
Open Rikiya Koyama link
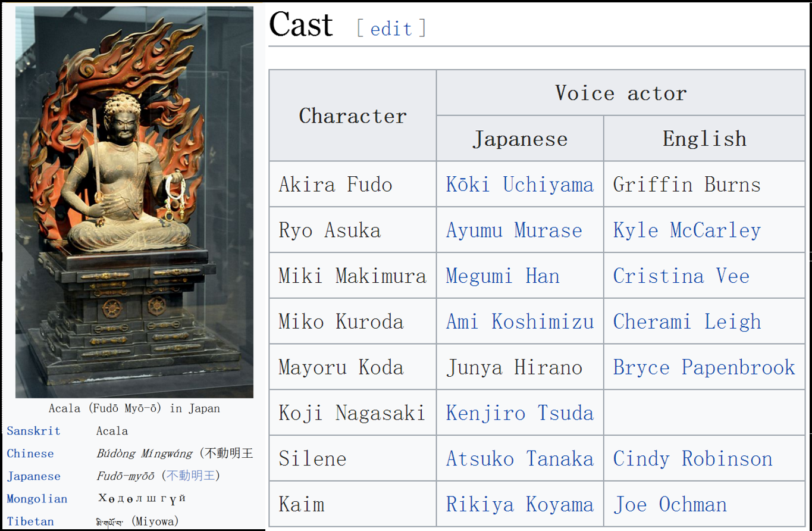click(x=520, y=505)
